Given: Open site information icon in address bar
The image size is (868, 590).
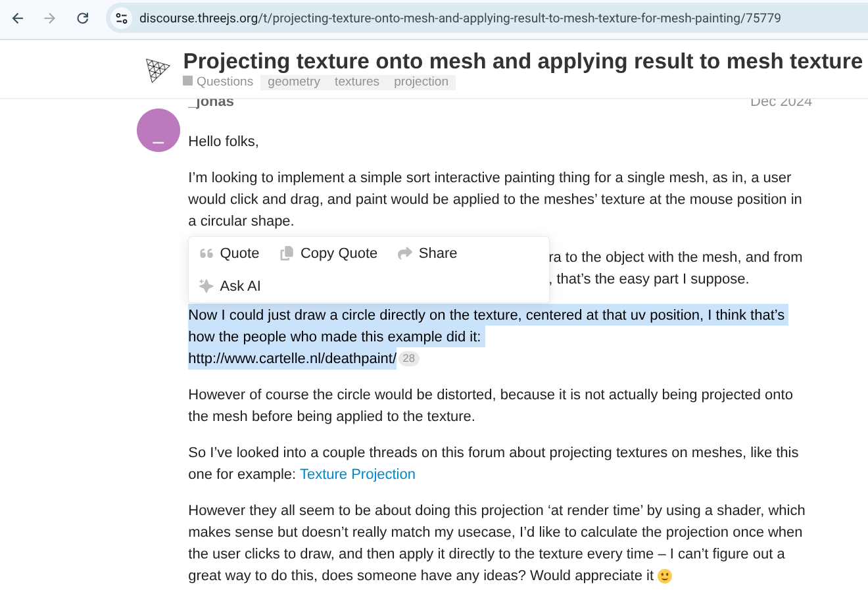Looking at the screenshot, I should click(x=122, y=18).
